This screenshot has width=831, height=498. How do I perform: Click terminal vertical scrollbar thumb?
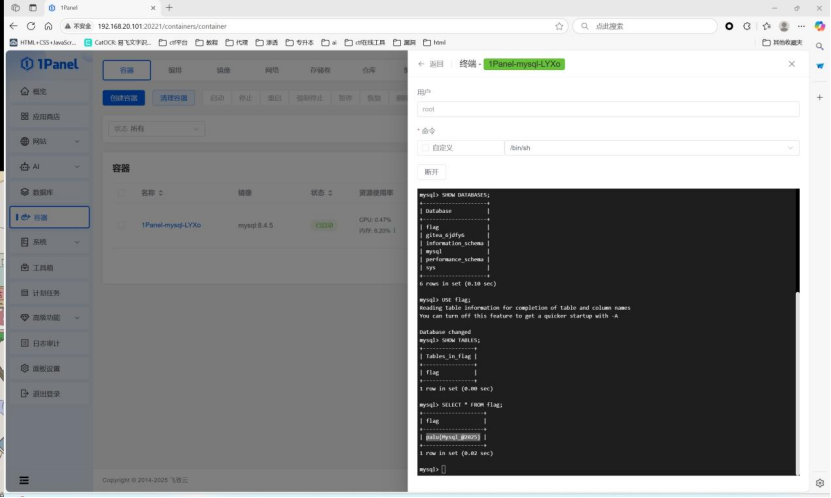coord(798,383)
